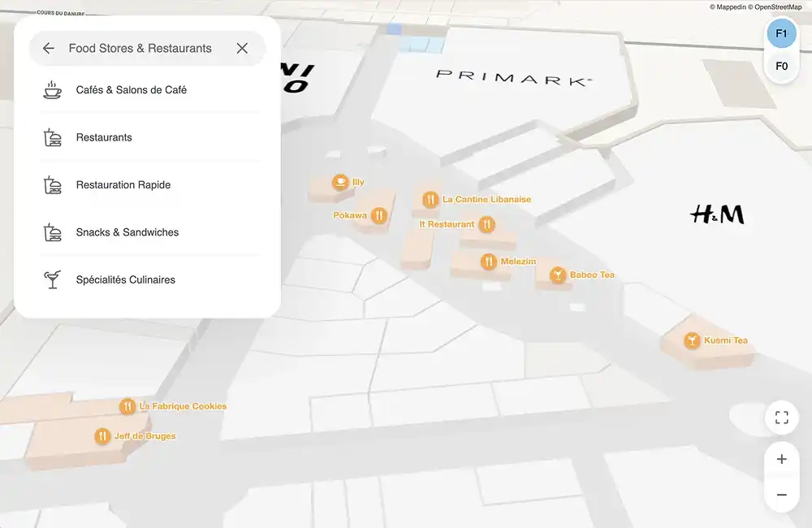Image resolution: width=812 pixels, height=528 pixels.
Task: Select Jeff de Bruges marker icon
Action: 102,436
